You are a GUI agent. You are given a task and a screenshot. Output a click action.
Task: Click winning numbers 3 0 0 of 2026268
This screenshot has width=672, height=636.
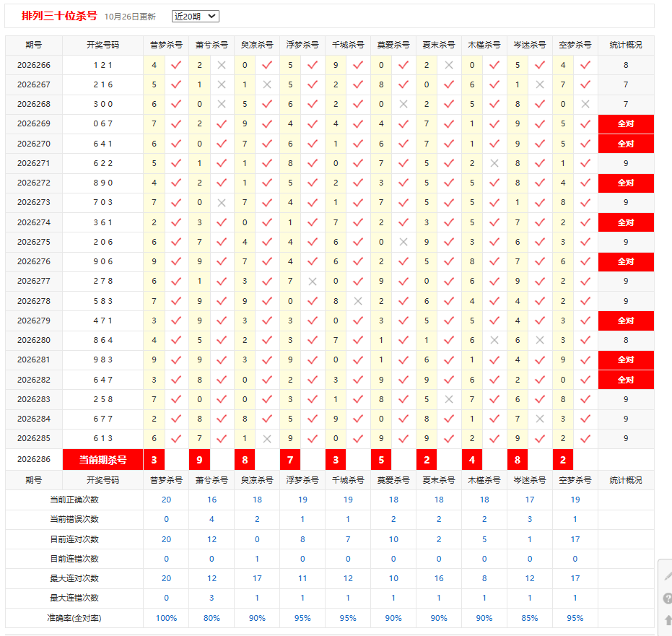pos(102,104)
